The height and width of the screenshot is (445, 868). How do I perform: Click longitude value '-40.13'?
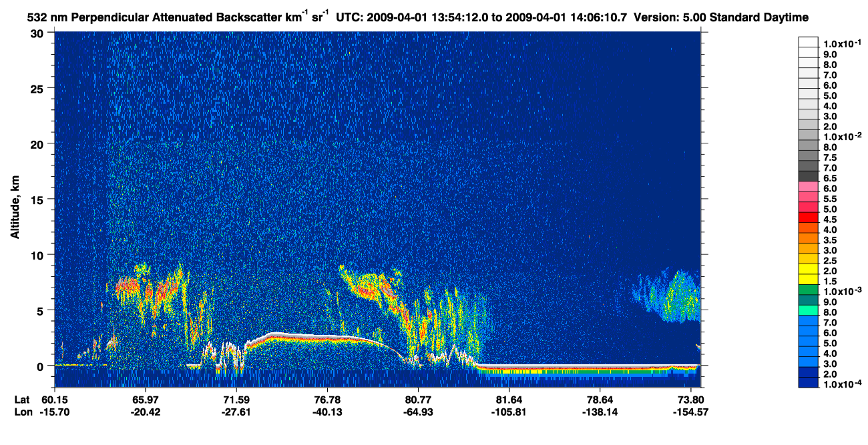point(327,411)
